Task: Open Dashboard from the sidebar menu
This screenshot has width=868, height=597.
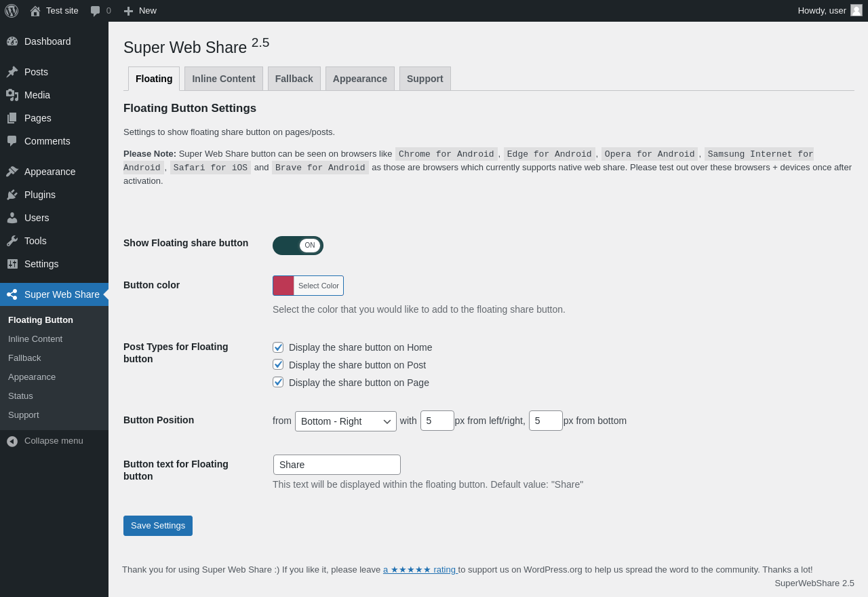Action: (47, 41)
